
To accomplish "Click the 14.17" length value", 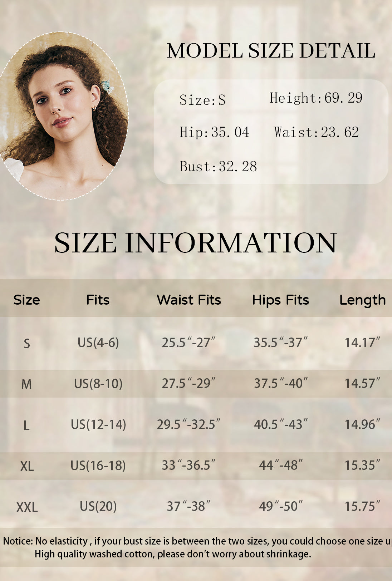I will pyautogui.click(x=362, y=343).
